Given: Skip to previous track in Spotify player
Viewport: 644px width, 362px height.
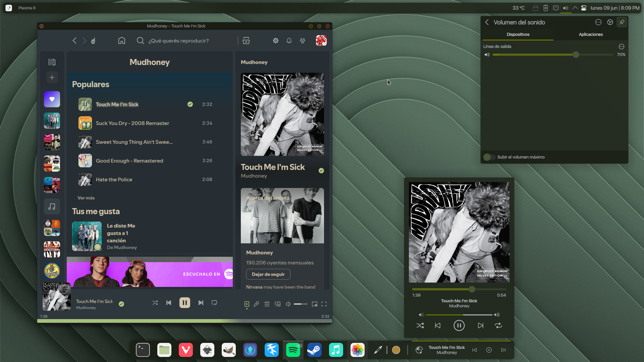Looking at the screenshot, I should 169,303.
